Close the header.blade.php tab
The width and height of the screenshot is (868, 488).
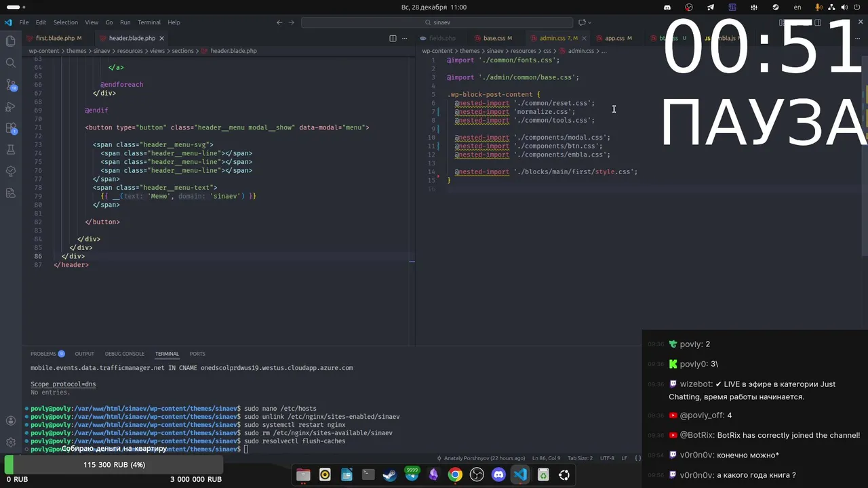point(161,38)
